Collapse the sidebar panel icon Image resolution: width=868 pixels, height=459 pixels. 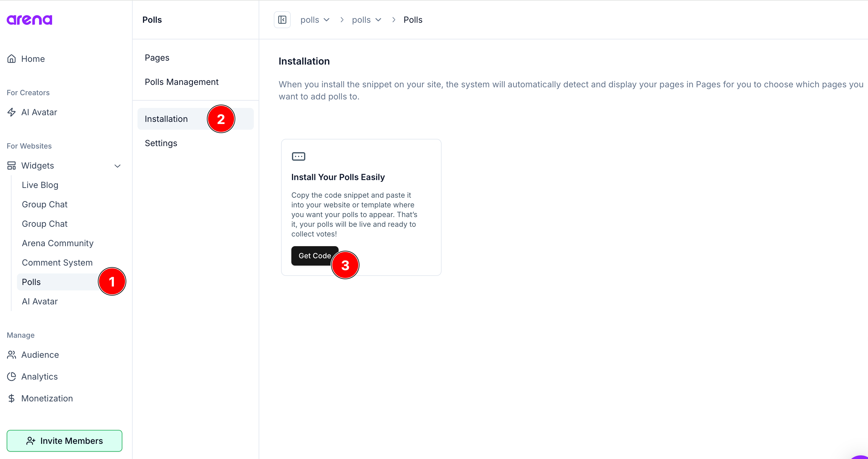(282, 20)
